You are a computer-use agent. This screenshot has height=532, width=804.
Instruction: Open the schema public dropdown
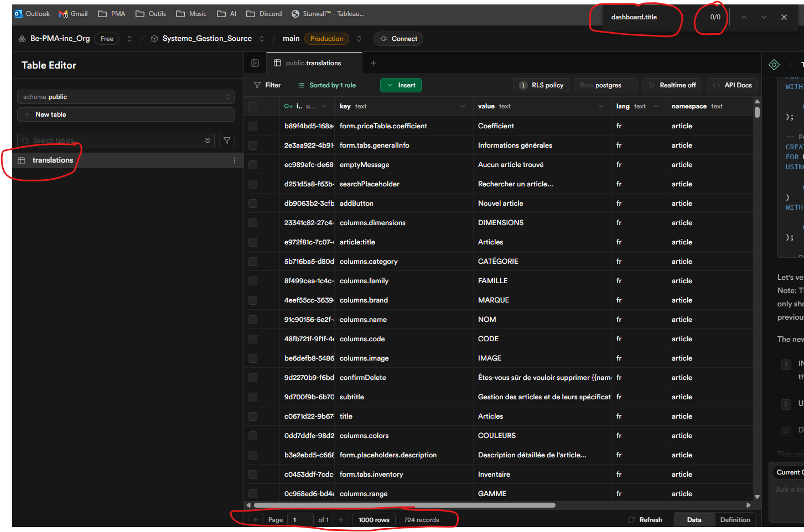pos(126,97)
